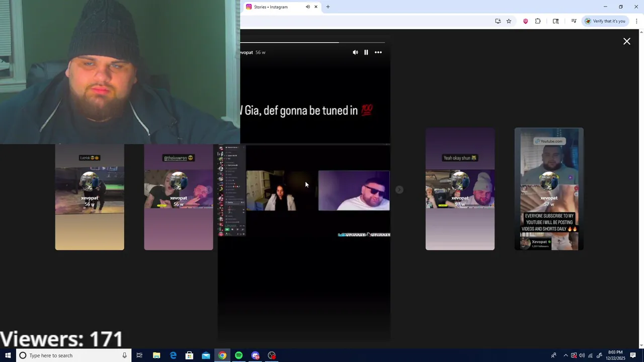Open the Mail app from the taskbar
This screenshot has width=644, height=362.
click(x=206, y=355)
